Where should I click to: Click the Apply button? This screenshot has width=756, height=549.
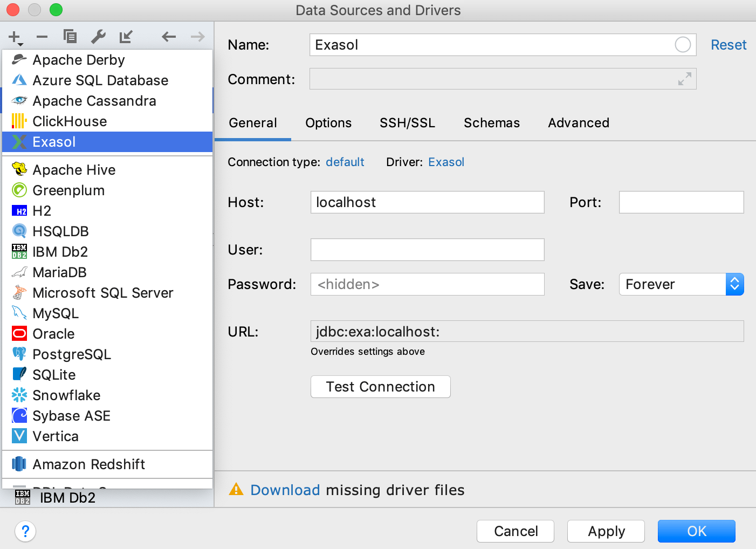[606, 531]
